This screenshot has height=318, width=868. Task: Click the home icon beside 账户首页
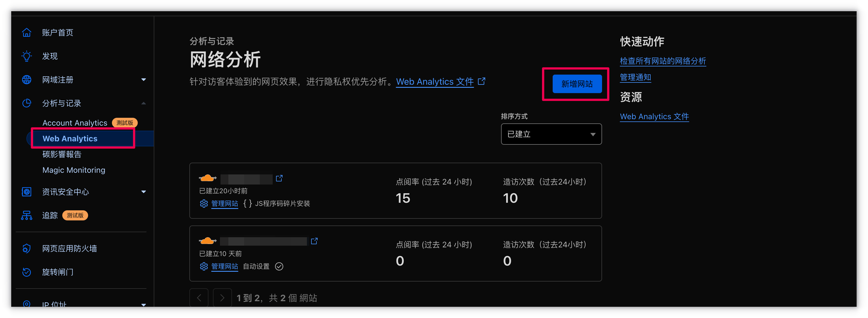click(27, 33)
